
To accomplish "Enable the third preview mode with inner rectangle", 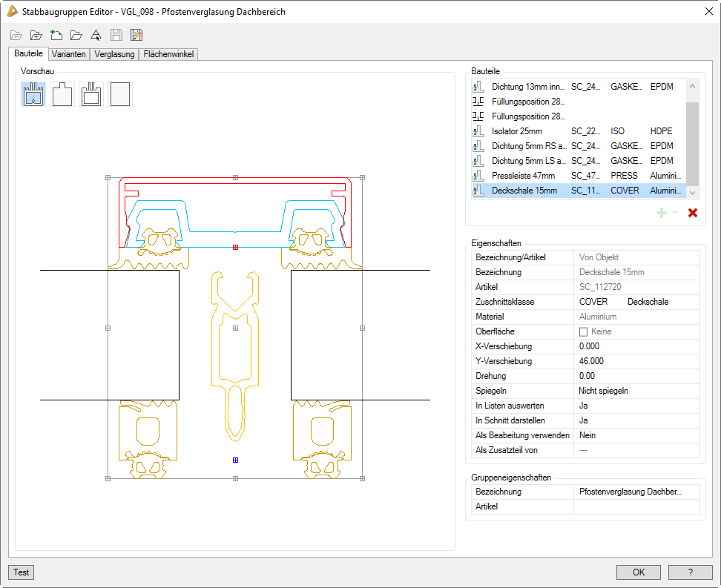I will pos(91,94).
